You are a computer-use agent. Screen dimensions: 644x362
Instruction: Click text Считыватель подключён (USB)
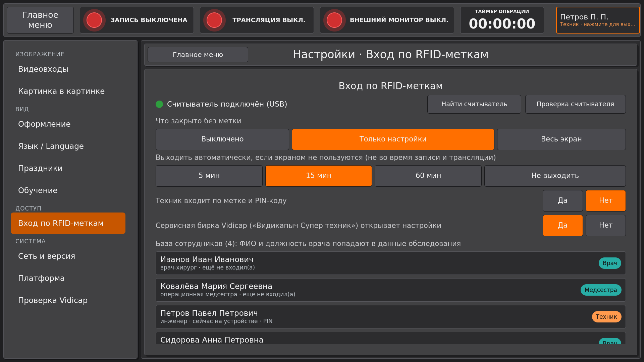tap(227, 104)
